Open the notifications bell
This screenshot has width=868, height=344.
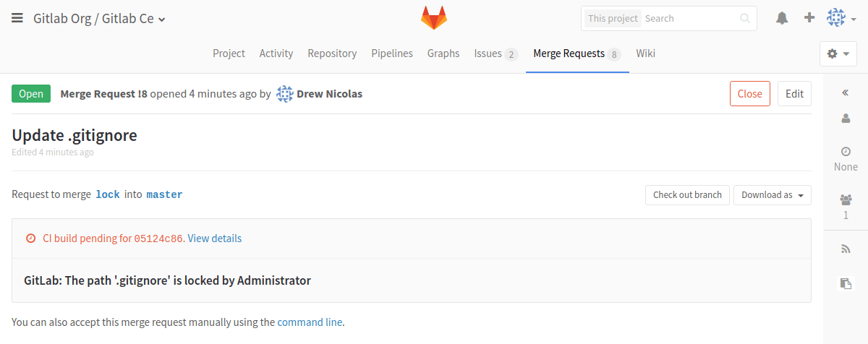tap(782, 18)
